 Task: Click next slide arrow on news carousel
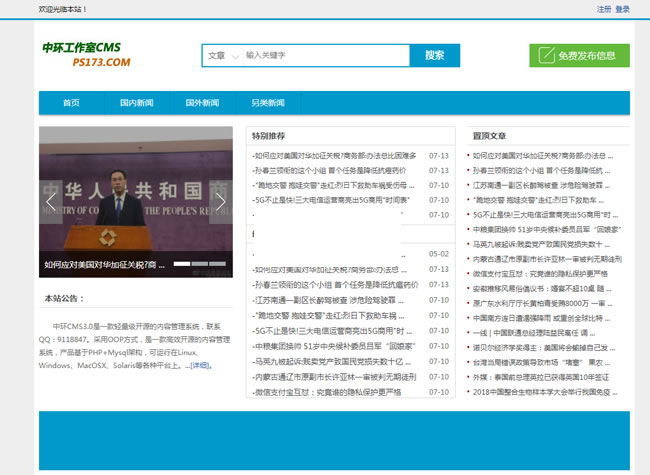tap(221, 202)
